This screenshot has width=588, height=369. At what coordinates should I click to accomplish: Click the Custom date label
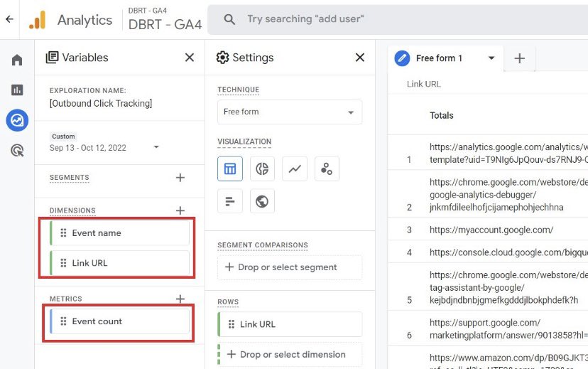click(63, 137)
